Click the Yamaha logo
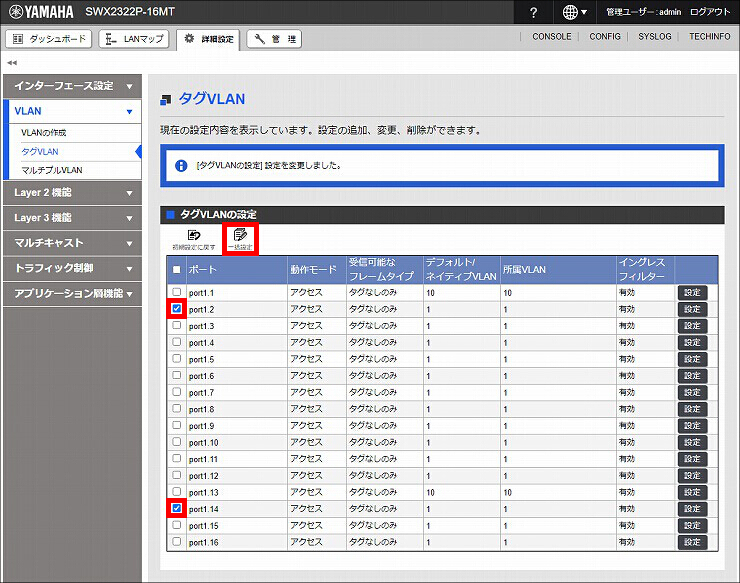Screen dimensions: 740x583 [41, 12]
